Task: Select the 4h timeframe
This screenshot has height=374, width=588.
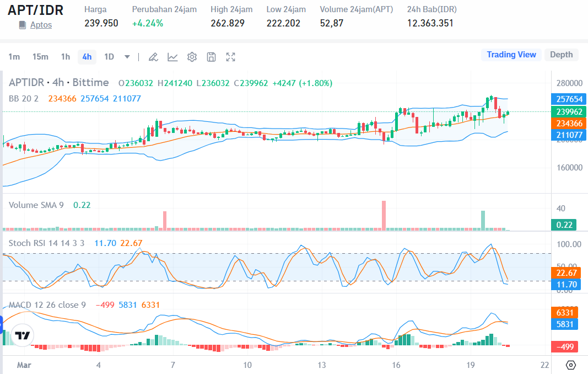Action: point(87,57)
